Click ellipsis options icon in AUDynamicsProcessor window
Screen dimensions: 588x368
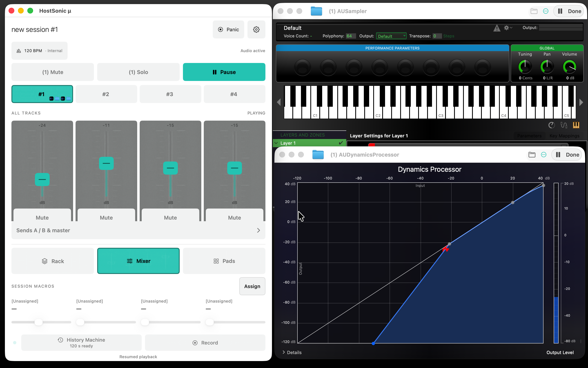point(543,155)
